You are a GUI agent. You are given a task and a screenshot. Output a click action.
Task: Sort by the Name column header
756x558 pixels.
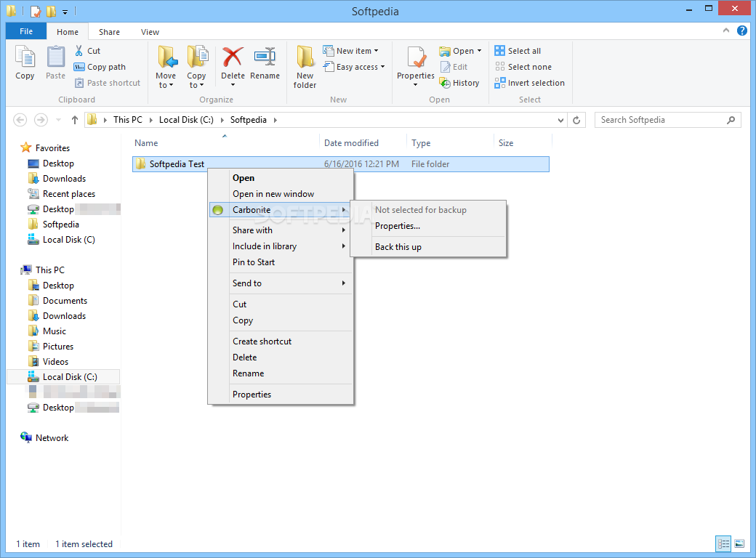146,143
